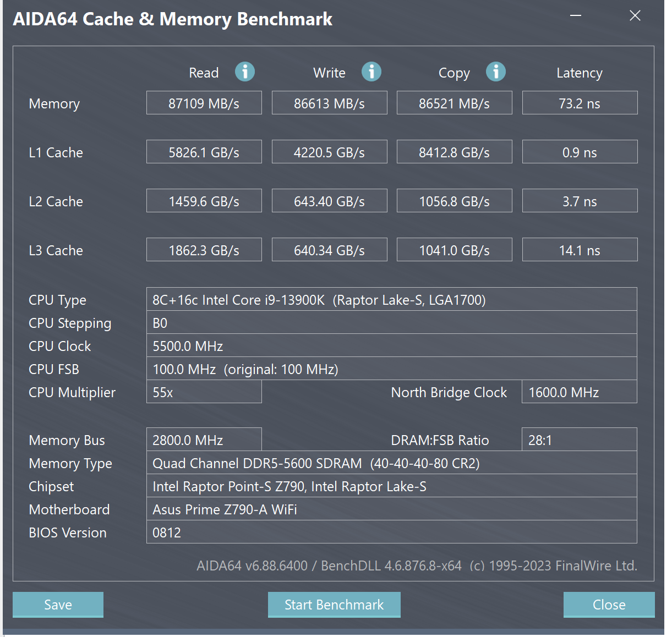
Task: Click the L3 Cache Latency 14.1 ns field
Action: [x=580, y=250]
